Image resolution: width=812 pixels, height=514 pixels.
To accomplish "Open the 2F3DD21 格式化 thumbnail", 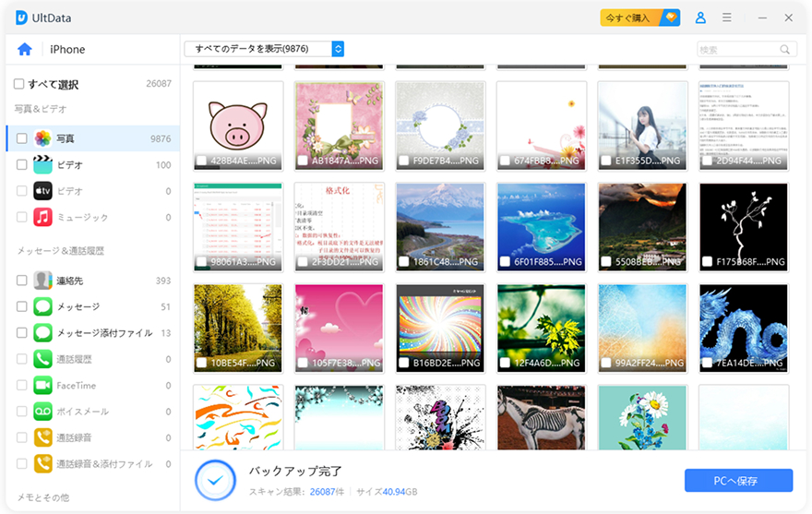I will click(x=340, y=227).
